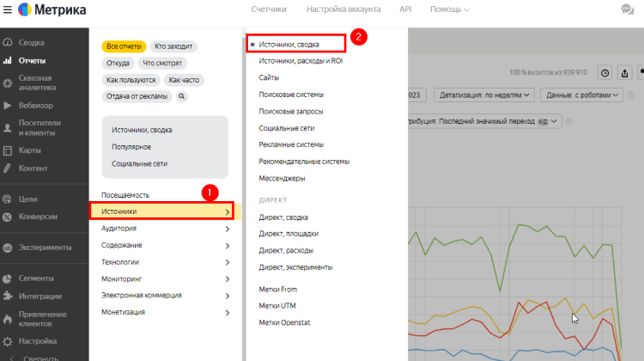644x361 pixels.
Task: Expand the Монетизация submenu arrow
Action: [x=228, y=313]
